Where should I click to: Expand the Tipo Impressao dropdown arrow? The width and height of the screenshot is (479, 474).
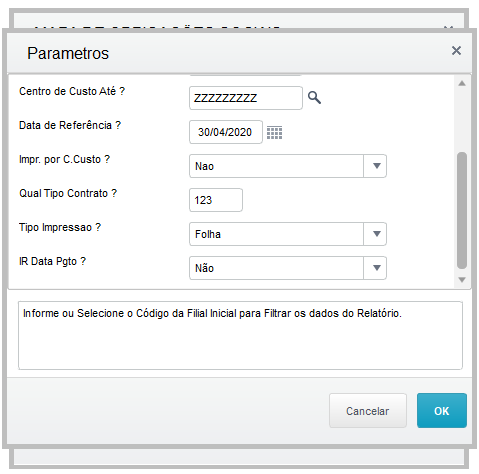(376, 234)
